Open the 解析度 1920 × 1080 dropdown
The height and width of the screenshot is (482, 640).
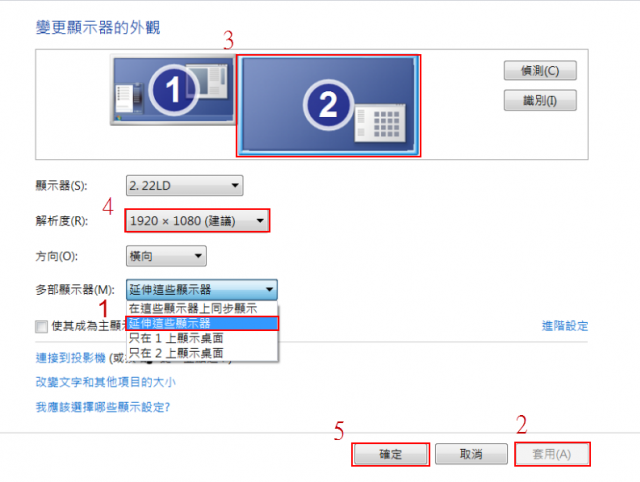click(x=197, y=221)
